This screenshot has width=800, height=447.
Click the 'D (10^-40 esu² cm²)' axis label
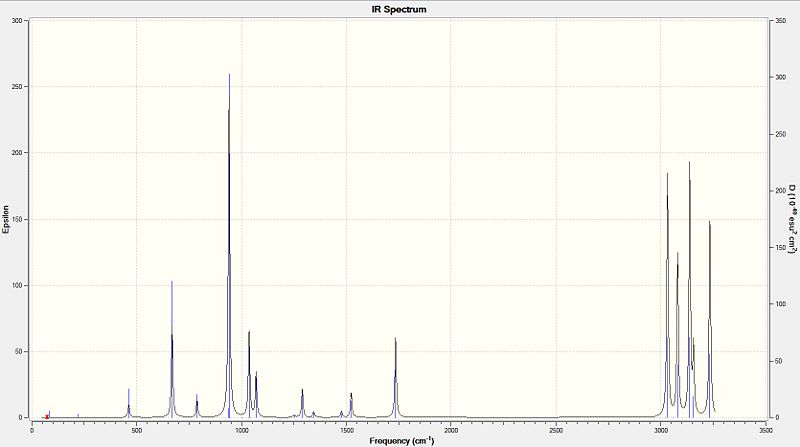tap(793, 219)
